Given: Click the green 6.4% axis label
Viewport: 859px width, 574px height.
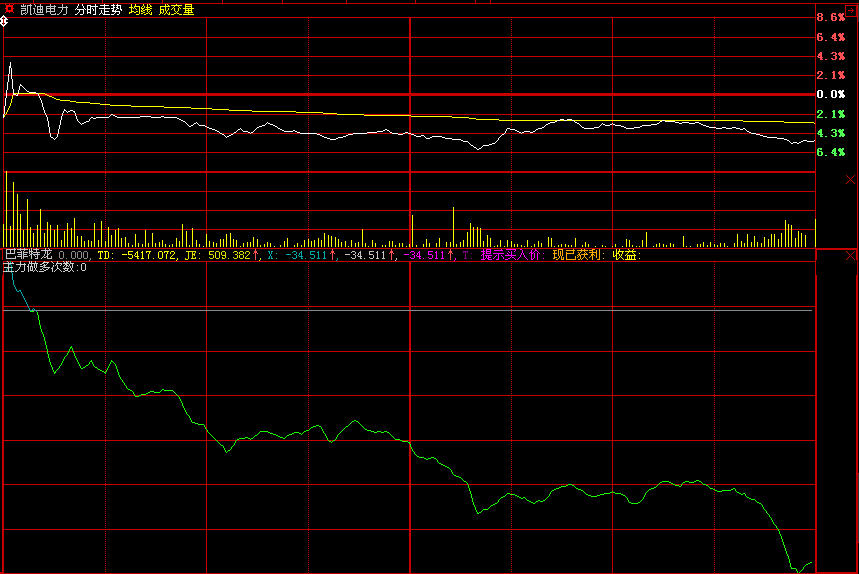Looking at the screenshot, I should [x=831, y=152].
